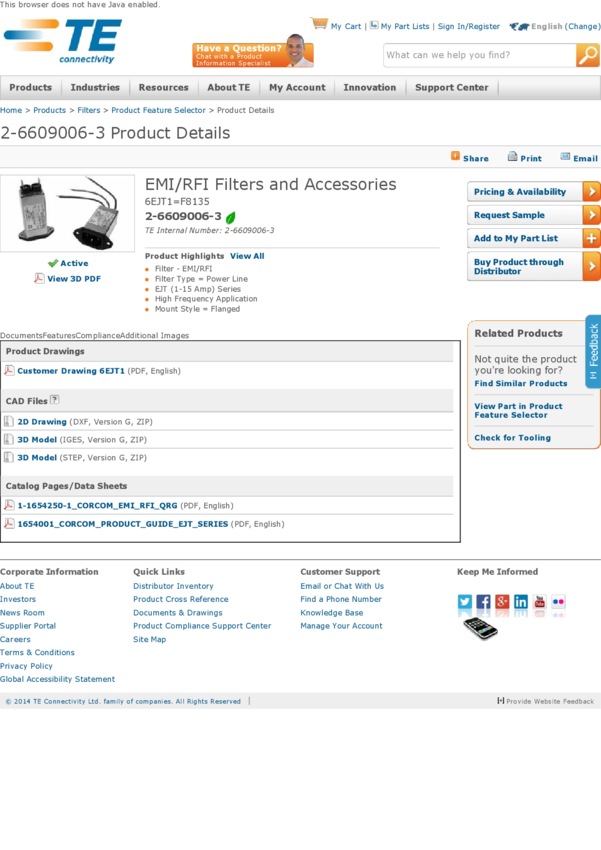
Task: Open Customer Drawing 6EJT1 PDF link
Action: (71, 371)
